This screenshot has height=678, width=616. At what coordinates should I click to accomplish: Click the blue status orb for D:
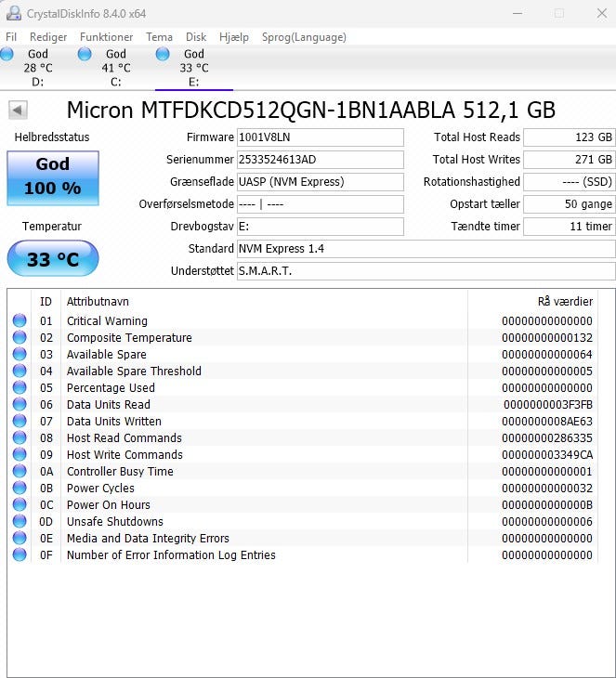[7, 54]
